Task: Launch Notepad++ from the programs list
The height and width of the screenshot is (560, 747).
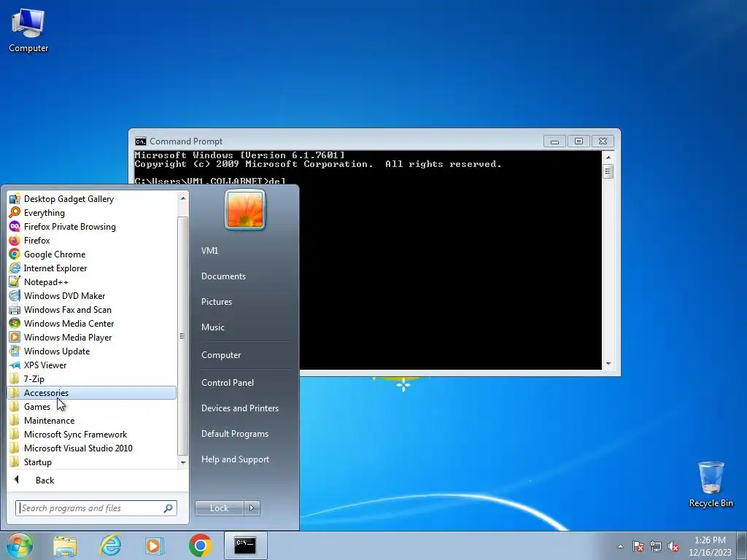Action: coord(92,282)
